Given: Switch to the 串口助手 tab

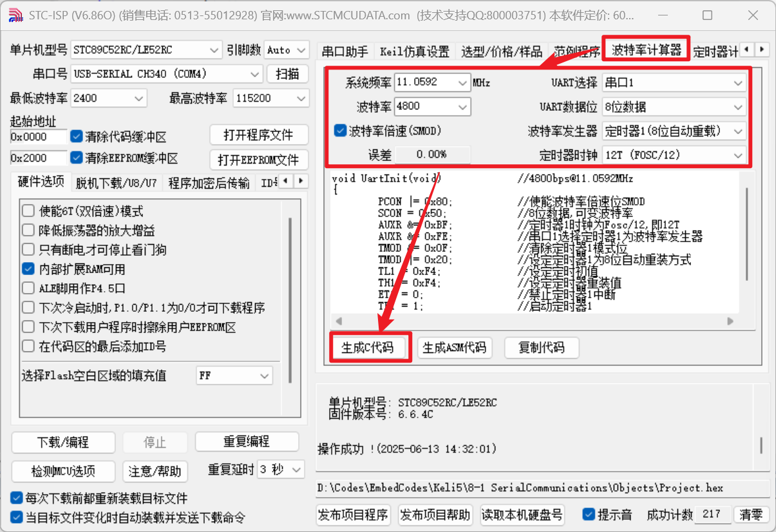Looking at the screenshot, I should (345, 52).
